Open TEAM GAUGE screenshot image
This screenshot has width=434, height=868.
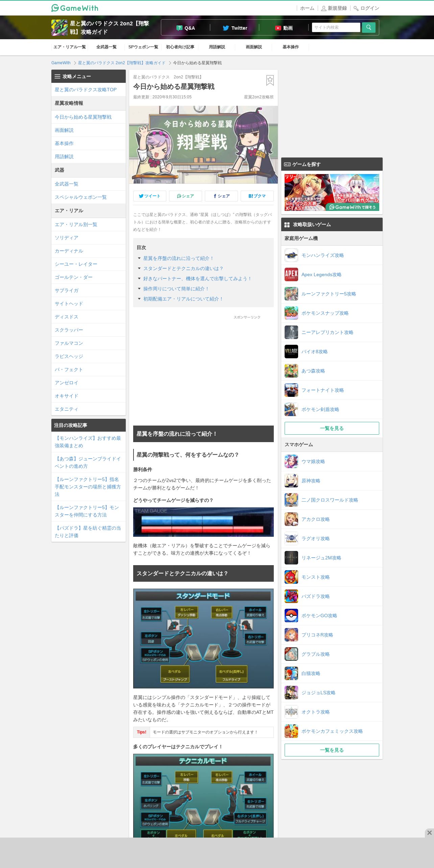click(203, 522)
